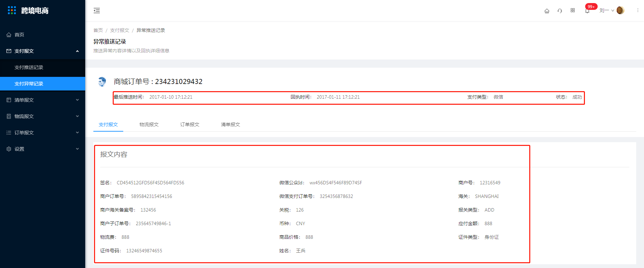
Task: Click signature value CD454512GFDS6F4SD564FDS56
Action: pos(150,183)
